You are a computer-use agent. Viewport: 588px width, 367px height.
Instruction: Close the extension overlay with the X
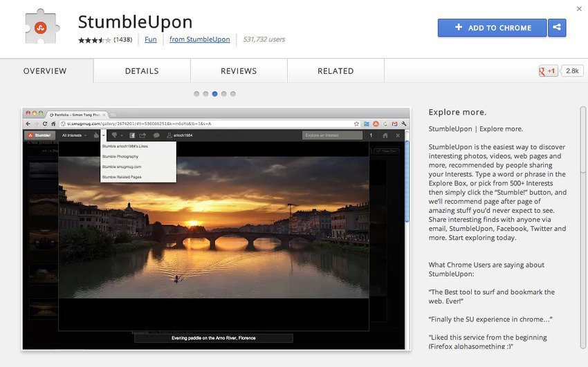click(579, 8)
